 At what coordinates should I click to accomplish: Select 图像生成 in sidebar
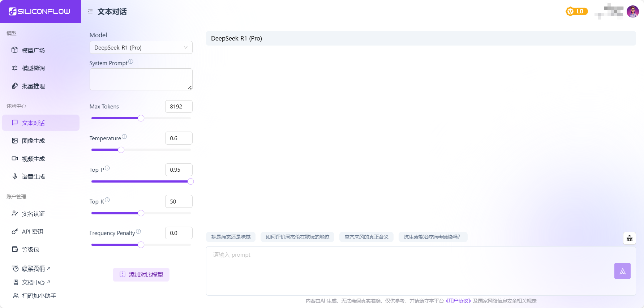coord(40,141)
